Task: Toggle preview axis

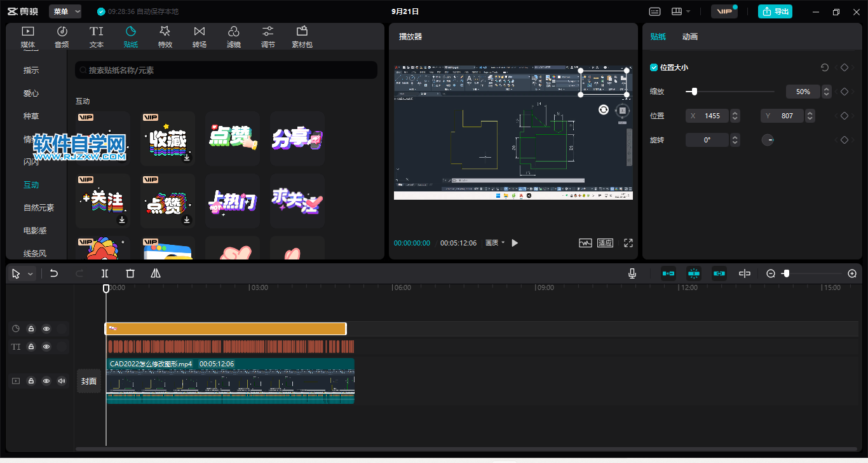Action: (x=745, y=273)
